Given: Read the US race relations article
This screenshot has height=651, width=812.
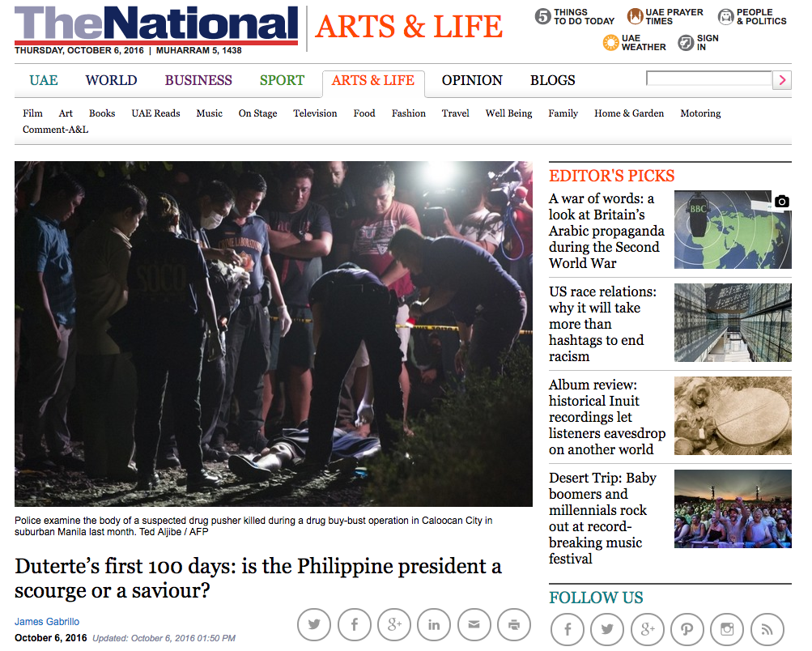Looking at the screenshot, I should 602,324.
